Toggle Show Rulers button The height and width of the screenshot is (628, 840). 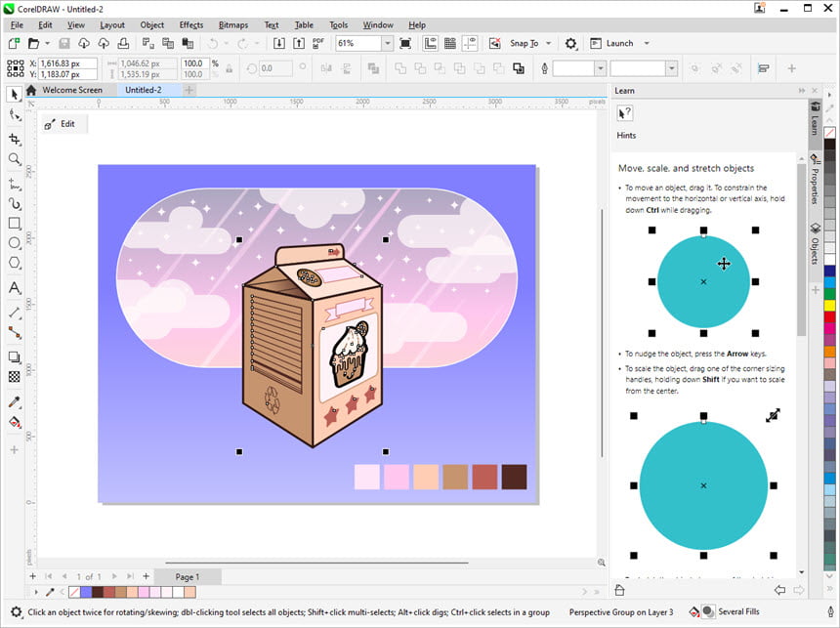click(x=430, y=43)
